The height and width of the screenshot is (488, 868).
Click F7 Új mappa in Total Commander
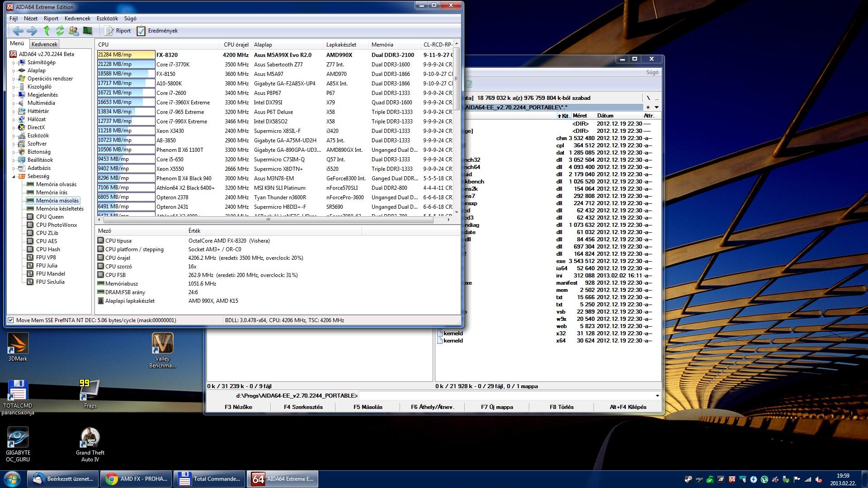point(497,407)
